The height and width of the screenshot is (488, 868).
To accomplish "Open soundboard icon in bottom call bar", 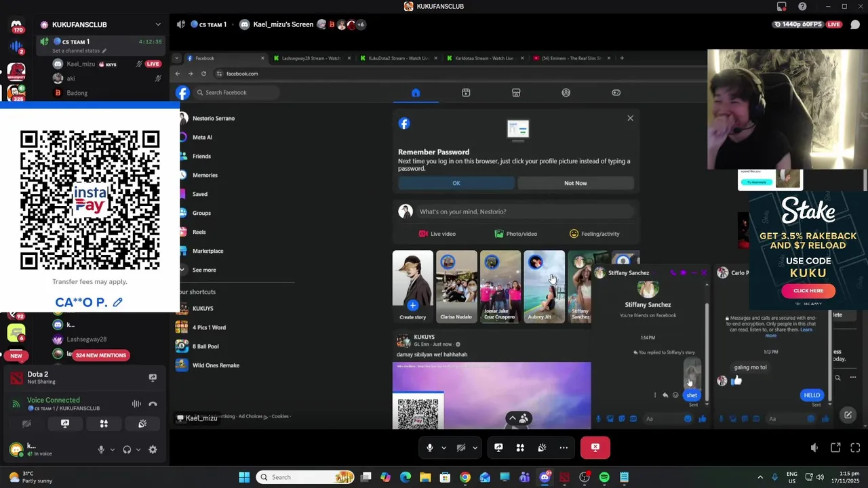I will click(x=542, y=447).
